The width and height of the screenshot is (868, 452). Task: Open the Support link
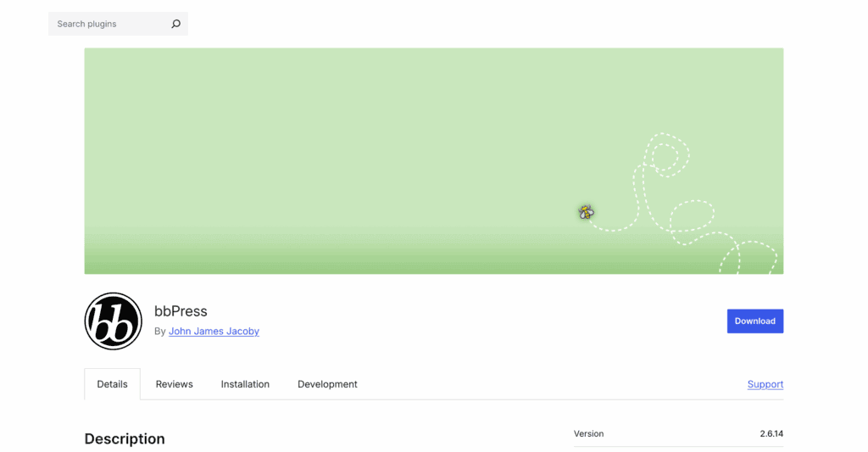(765, 384)
